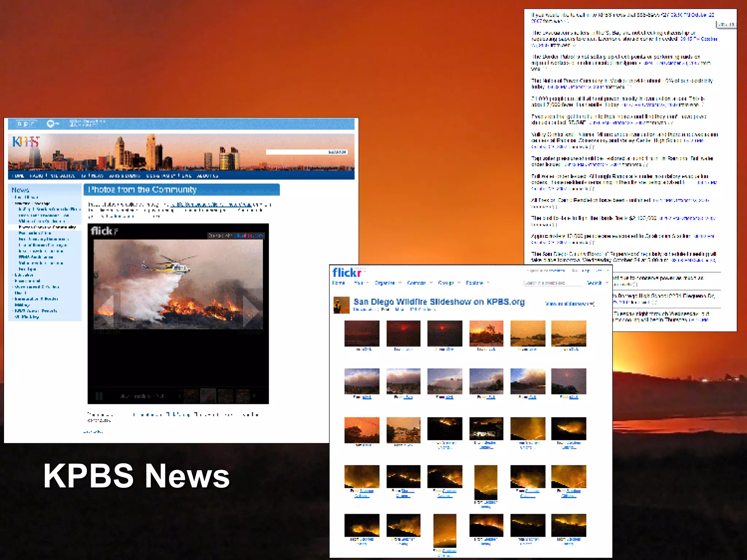
Task: Click the filmstrip forward arrow in the slideshow widget
Action: click(x=255, y=396)
